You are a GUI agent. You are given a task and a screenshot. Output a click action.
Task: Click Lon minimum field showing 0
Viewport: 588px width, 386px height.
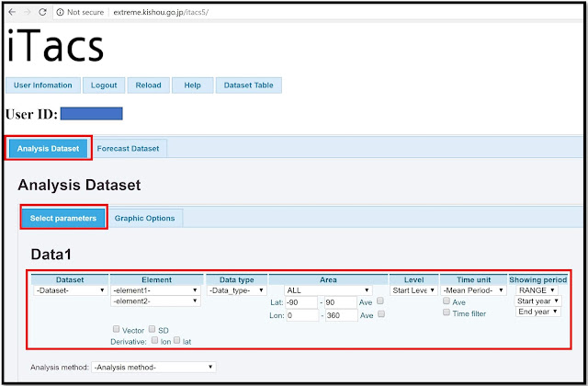[302, 315]
